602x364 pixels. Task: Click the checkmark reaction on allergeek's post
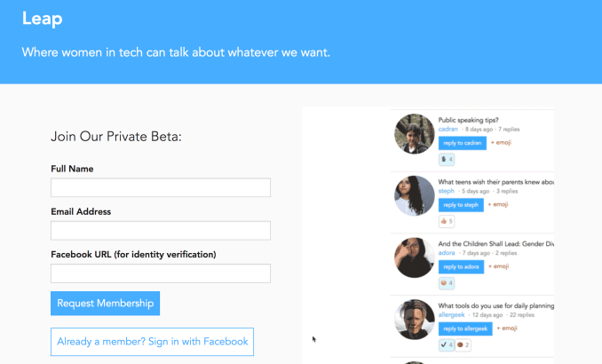[447, 344]
